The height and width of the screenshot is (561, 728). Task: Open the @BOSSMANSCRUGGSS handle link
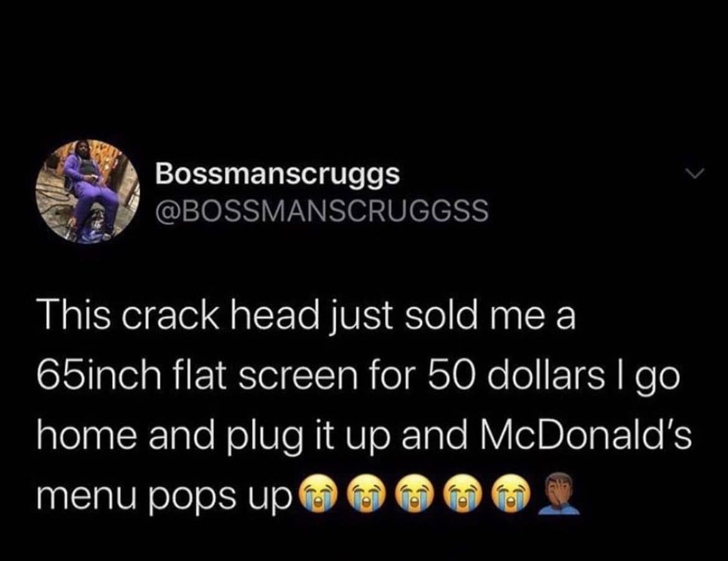[322, 210]
